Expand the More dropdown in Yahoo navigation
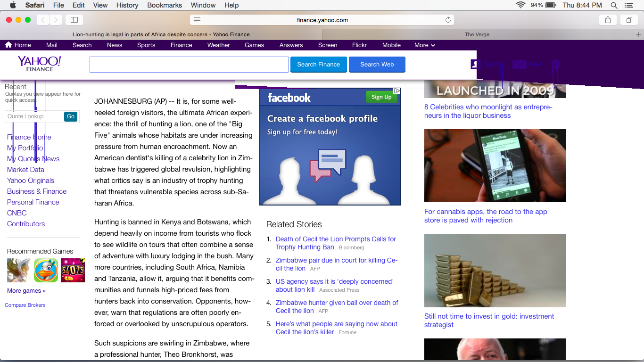The height and width of the screenshot is (362, 644). point(424,45)
